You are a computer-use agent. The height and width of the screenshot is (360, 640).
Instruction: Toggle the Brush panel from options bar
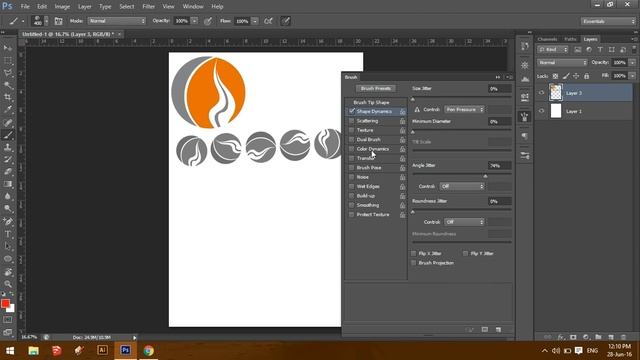click(58, 21)
